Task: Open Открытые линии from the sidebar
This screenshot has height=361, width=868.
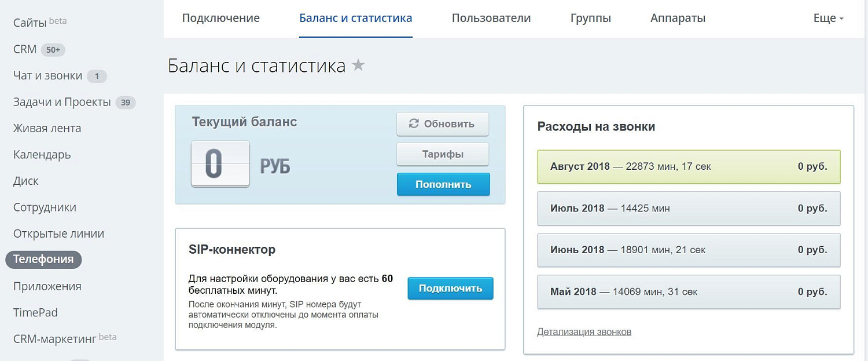Action: [58, 233]
